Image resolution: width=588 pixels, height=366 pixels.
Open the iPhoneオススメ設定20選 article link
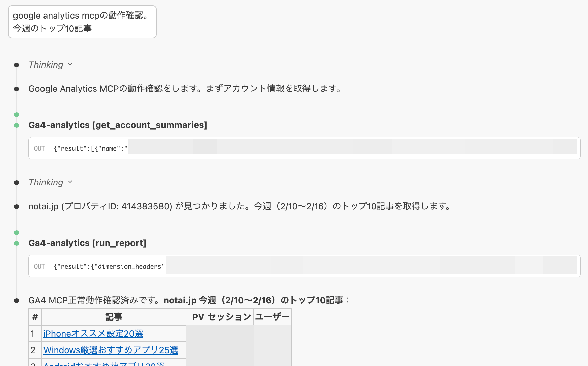pyautogui.click(x=93, y=334)
